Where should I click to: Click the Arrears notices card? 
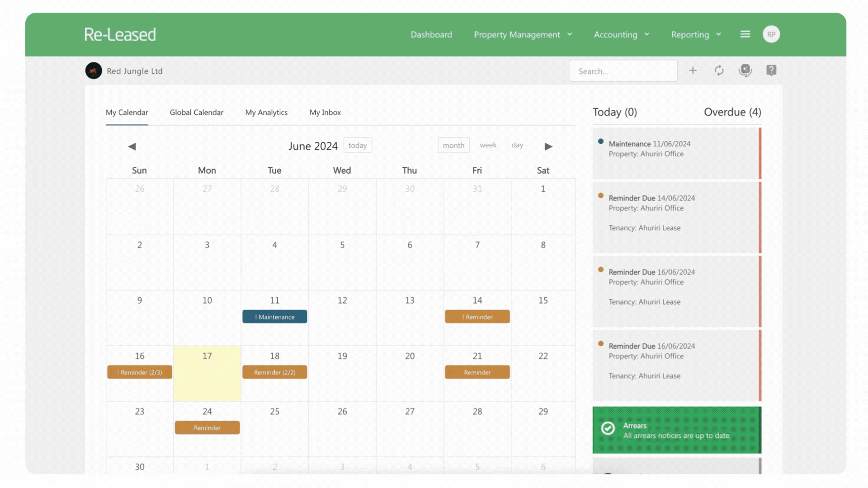677,430
